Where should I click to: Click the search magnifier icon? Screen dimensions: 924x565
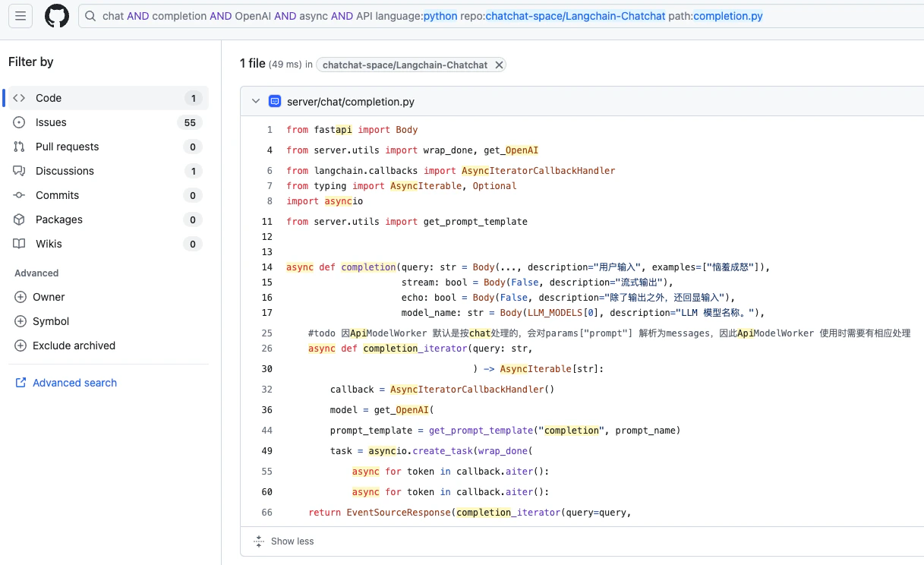[x=90, y=16]
